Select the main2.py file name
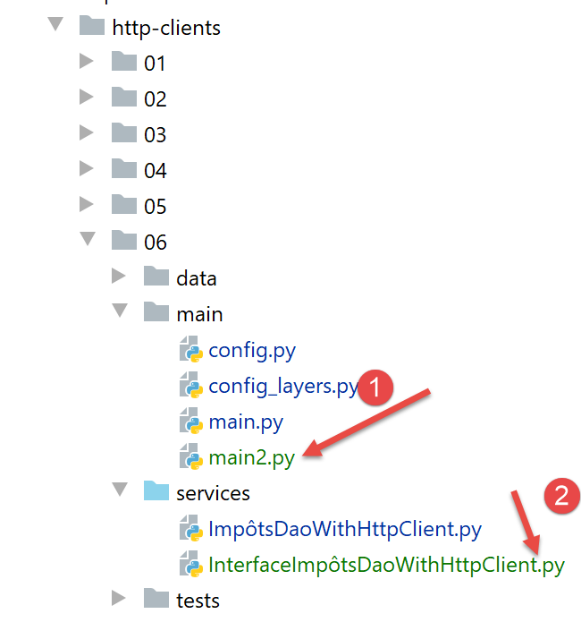The image size is (581, 622). click(252, 459)
